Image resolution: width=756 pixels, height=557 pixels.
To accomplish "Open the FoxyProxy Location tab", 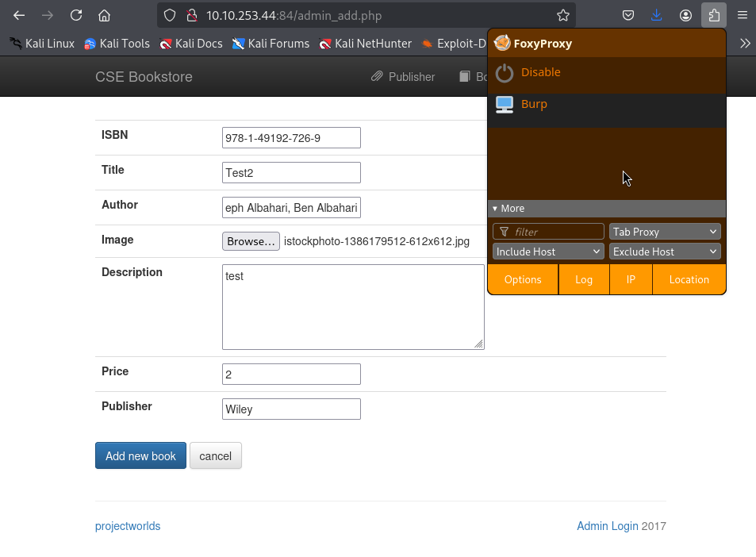I will pyautogui.click(x=689, y=280).
